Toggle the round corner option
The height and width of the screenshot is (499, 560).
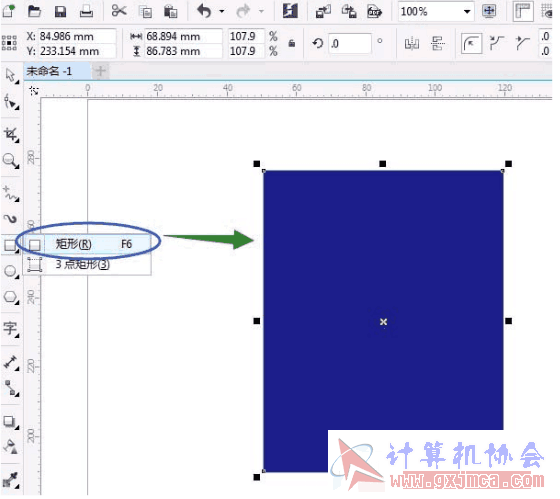[x=471, y=44]
